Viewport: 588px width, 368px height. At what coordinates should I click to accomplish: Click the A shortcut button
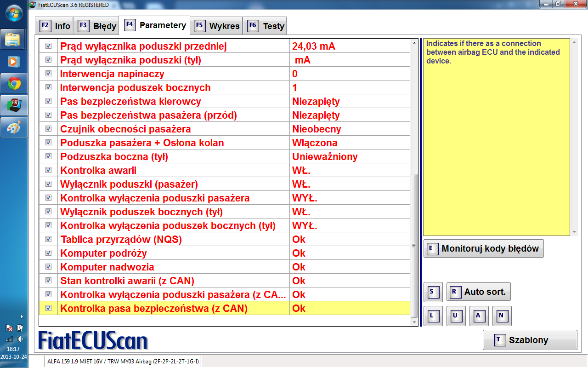[x=479, y=316]
